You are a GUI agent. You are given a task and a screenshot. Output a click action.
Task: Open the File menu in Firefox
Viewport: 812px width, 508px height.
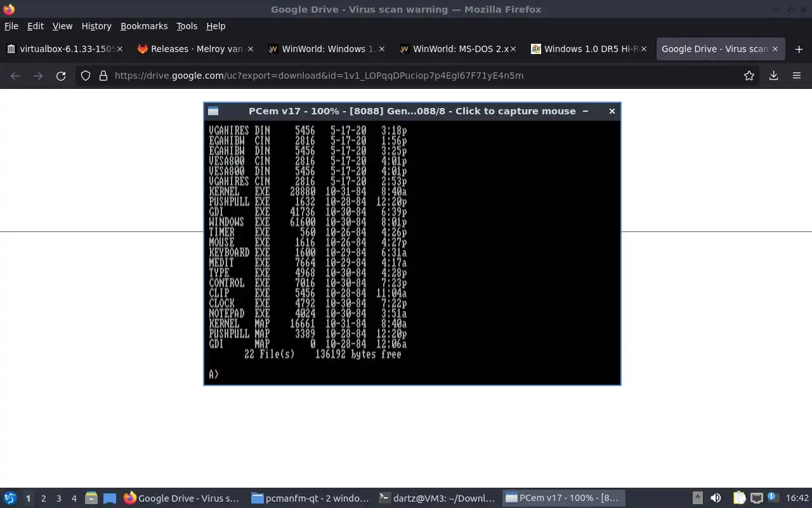point(11,26)
